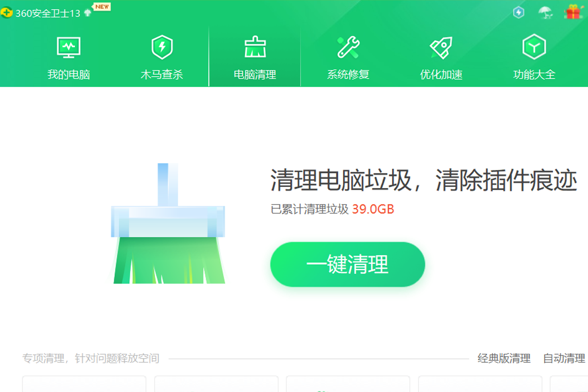Select the 电脑清理 tab label
The image size is (588, 392).
click(255, 74)
